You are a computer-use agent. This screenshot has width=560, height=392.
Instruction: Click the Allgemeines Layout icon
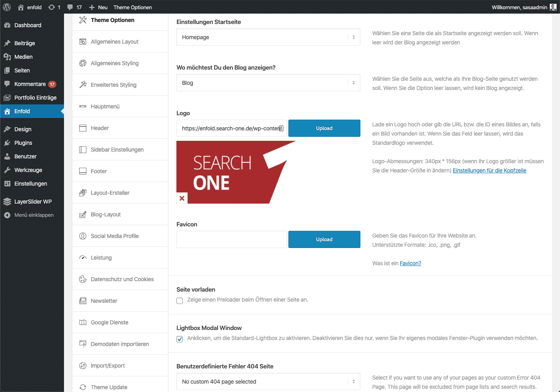pos(83,42)
